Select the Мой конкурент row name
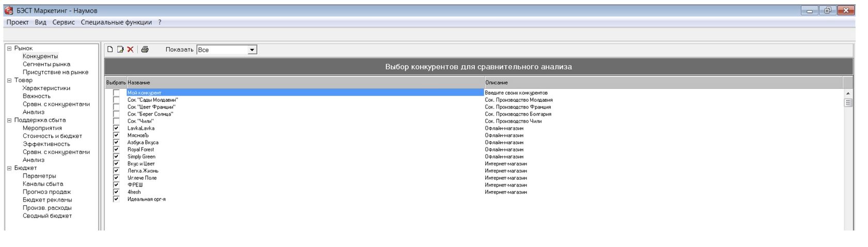Image resolution: width=868 pixels, height=247 pixels. (305, 93)
